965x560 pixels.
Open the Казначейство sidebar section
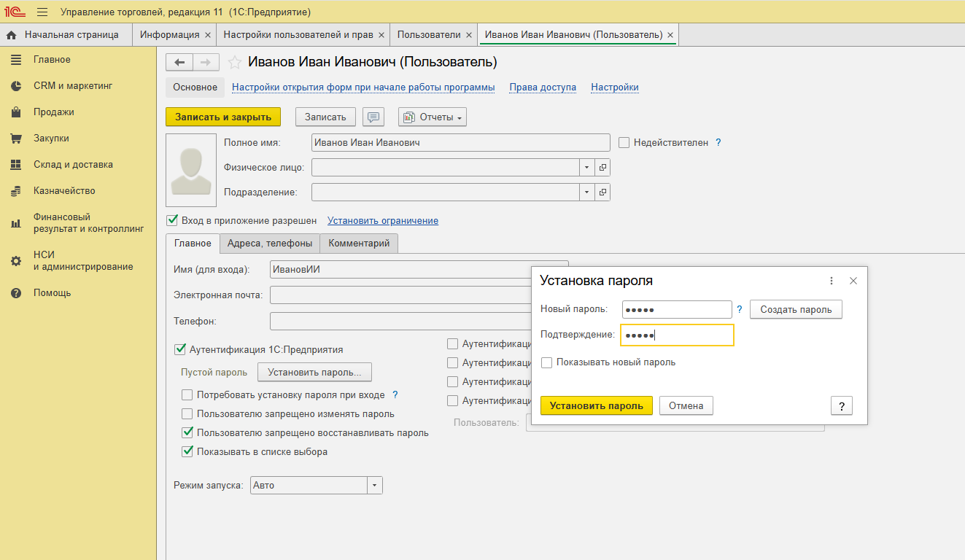point(64,191)
